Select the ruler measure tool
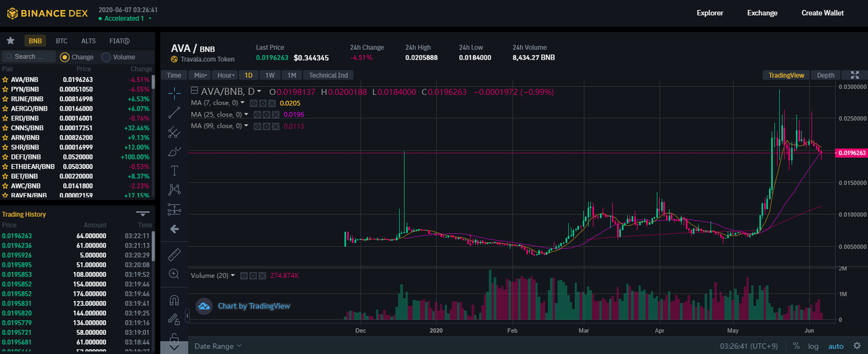 [x=174, y=254]
